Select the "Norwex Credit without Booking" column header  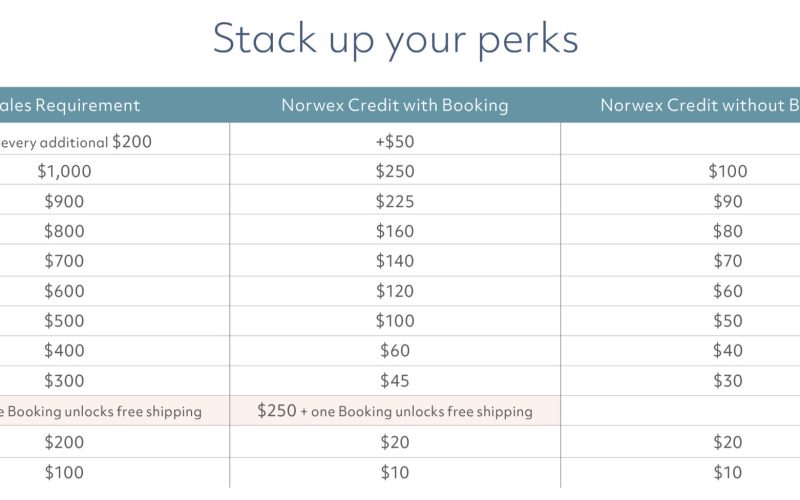tap(700, 105)
